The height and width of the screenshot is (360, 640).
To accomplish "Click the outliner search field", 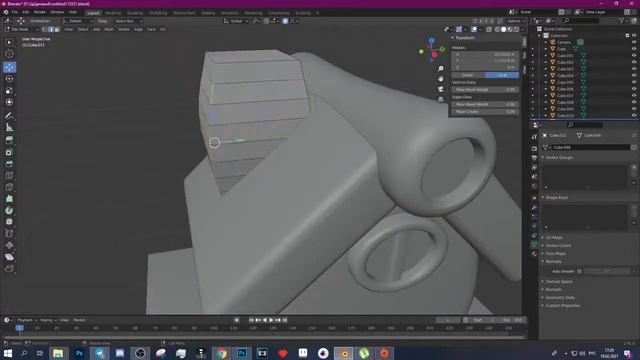I will [582, 20].
